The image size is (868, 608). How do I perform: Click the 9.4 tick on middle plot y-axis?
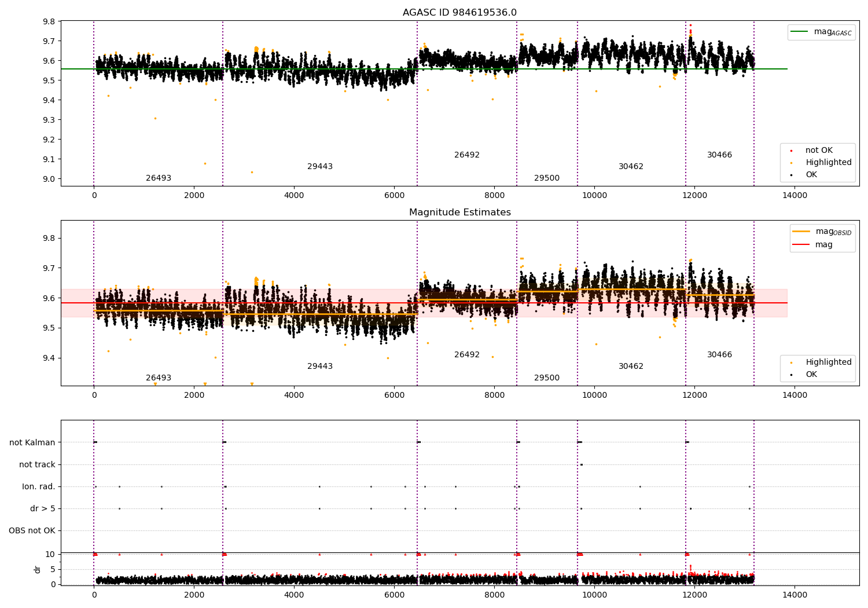click(49, 358)
